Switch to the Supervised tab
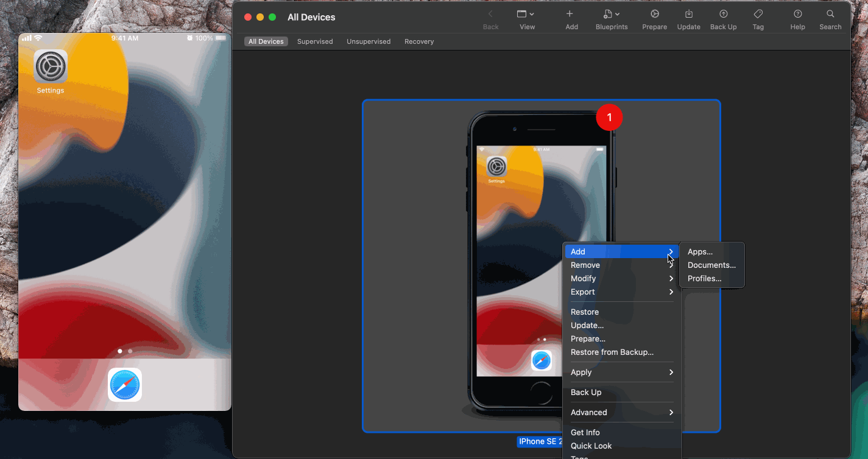Image resolution: width=868 pixels, height=459 pixels. [315, 41]
